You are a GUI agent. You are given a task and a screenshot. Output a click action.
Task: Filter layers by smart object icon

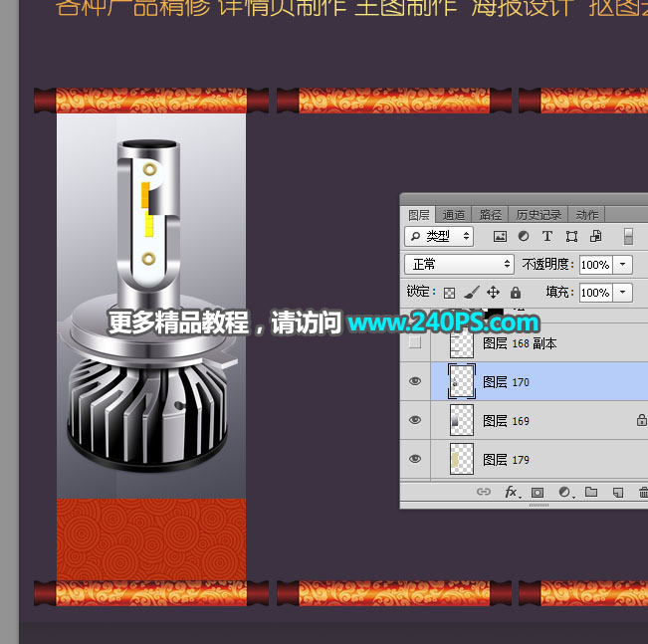tap(595, 236)
